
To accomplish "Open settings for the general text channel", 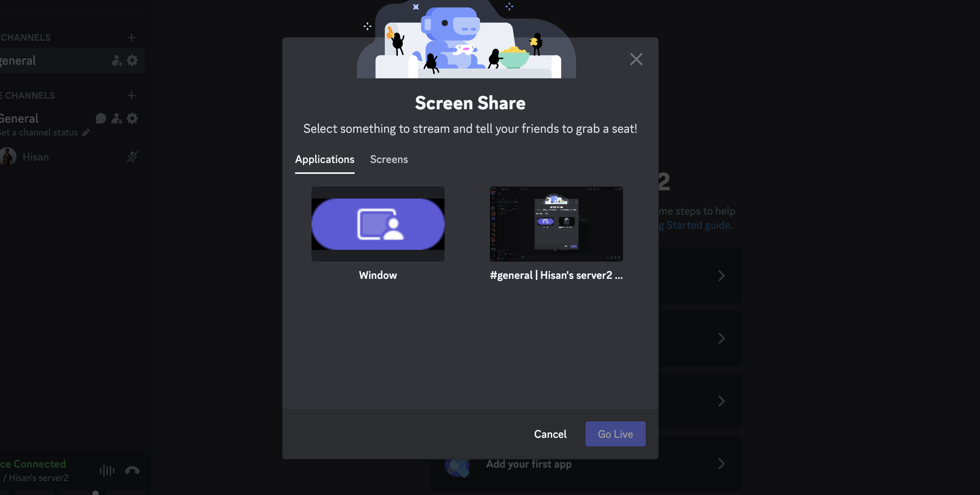I will pos(132,60).
